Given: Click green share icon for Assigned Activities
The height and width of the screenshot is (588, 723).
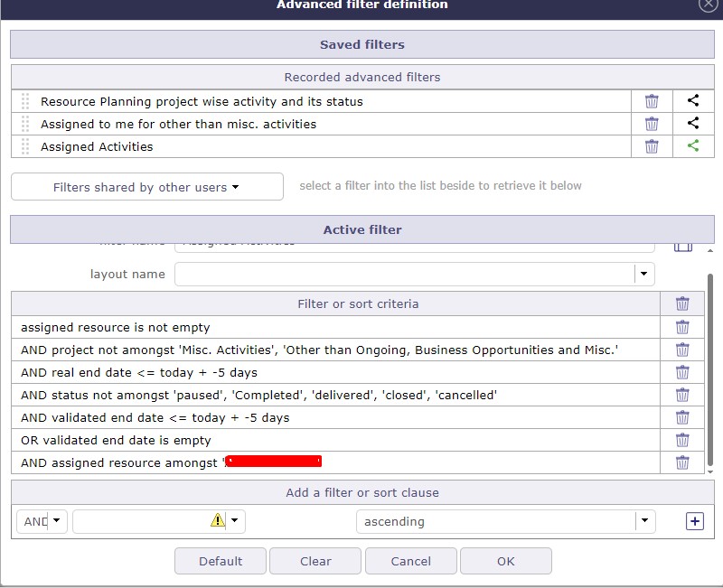Looking at the screenshot, I should (x=693, y=146).
